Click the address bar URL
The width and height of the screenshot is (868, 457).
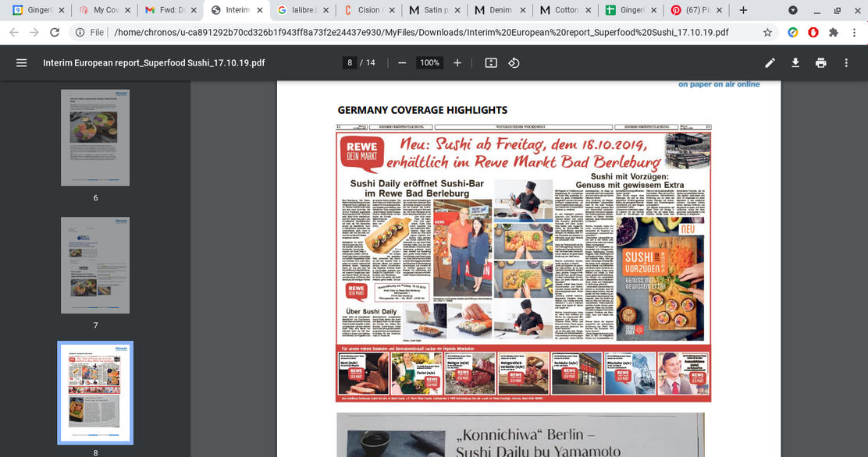tap(422, 33)
